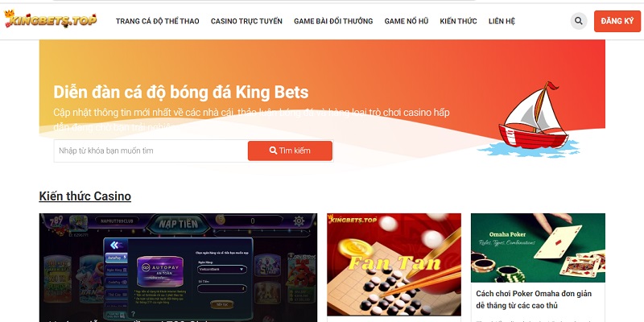
Task: Open Trang Cá Độ Thể Thao menu
Action: (x=157, y=22)
